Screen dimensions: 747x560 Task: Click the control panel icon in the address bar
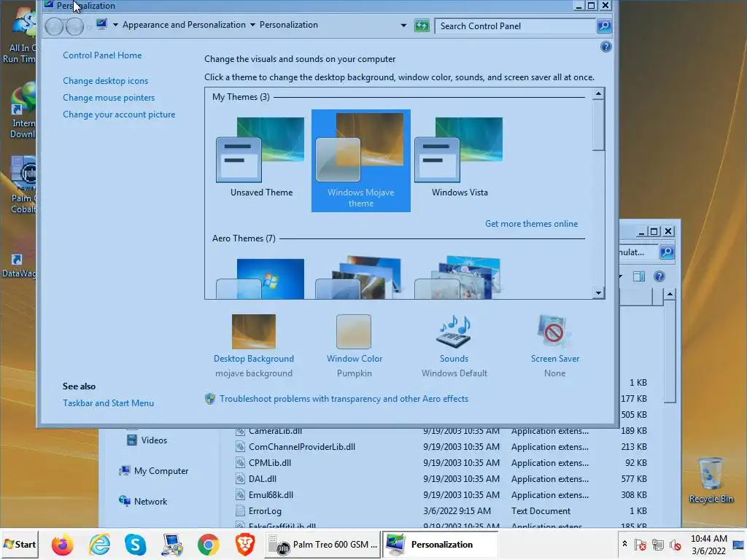coord(101,24)
